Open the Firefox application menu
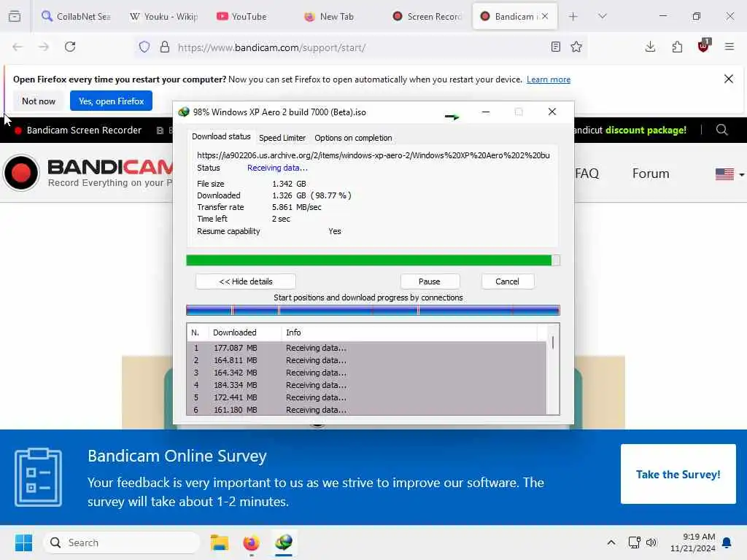The width and height of the screenshot is (747, 560). 729,47
